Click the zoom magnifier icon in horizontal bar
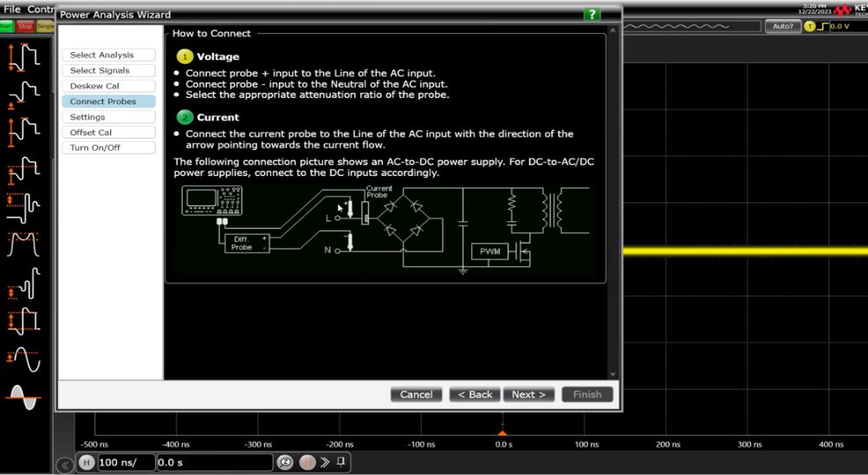The height and width of the screenshot is (475, 868). point(285,463)
